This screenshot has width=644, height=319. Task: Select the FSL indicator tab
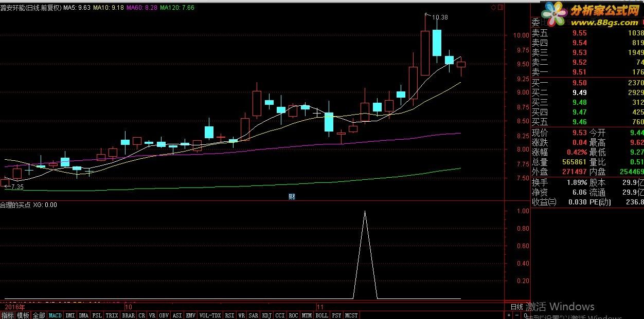(97, 315)
